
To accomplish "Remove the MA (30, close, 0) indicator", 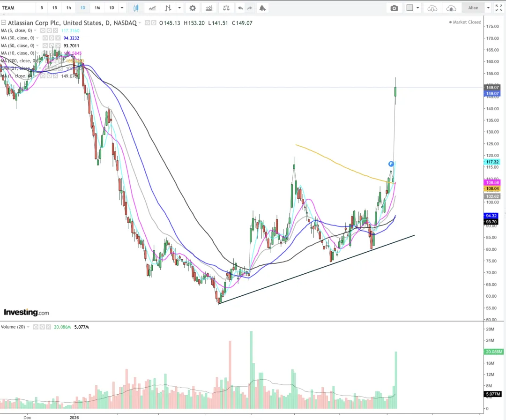I will pyautogui.click(x=58, y=38).
